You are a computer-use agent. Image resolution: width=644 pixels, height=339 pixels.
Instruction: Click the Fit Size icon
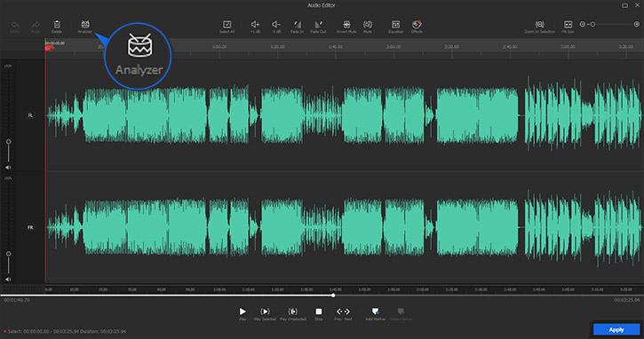568,25
